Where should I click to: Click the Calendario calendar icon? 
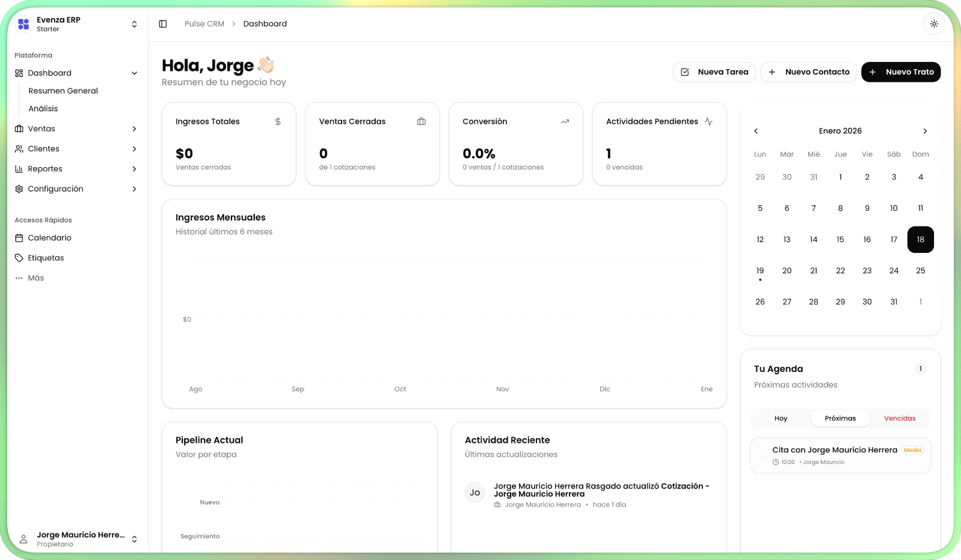tap(19, 238)
